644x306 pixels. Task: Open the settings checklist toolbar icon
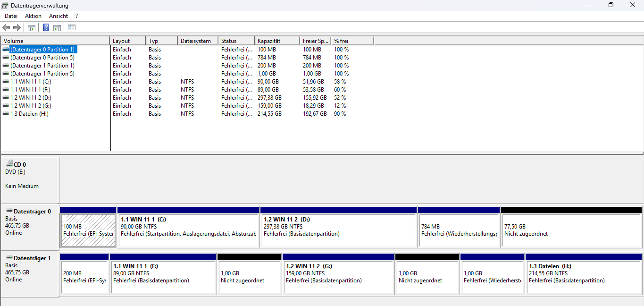72,28
